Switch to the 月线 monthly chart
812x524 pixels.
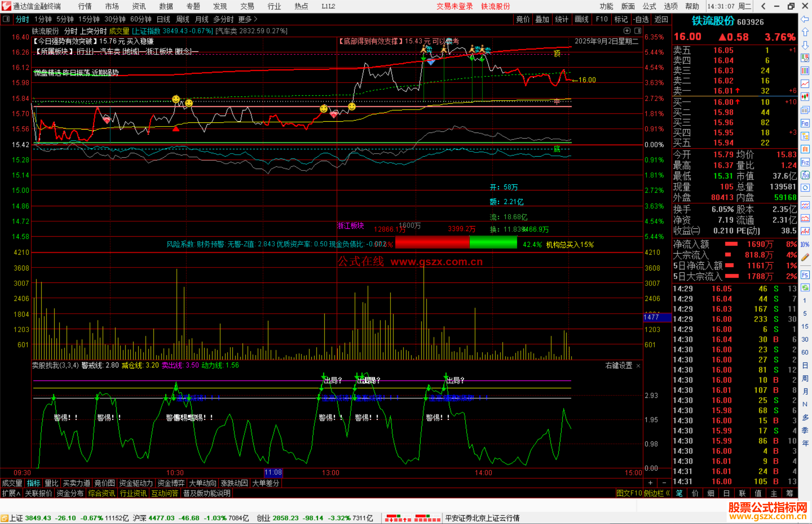(x=202, y=19)
